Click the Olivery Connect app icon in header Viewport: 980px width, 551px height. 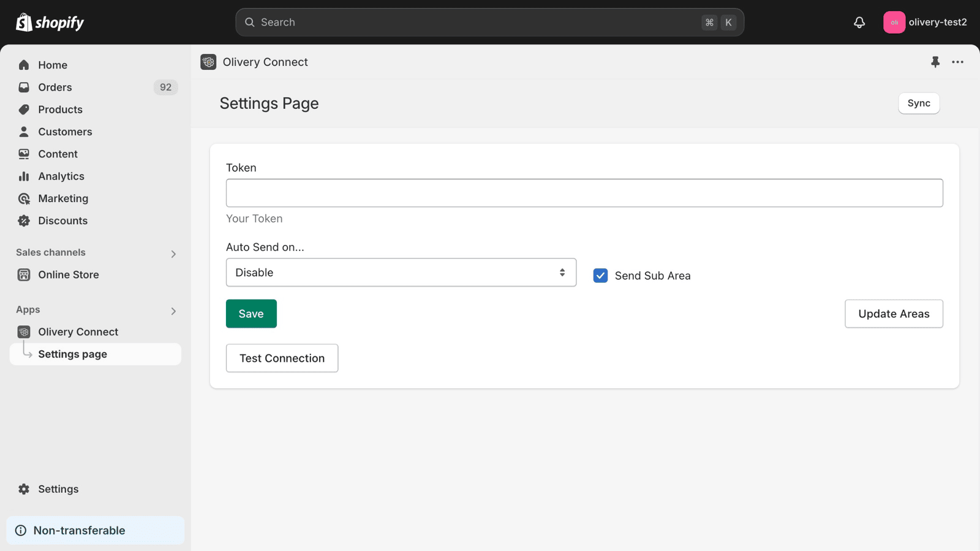[208, 62]
